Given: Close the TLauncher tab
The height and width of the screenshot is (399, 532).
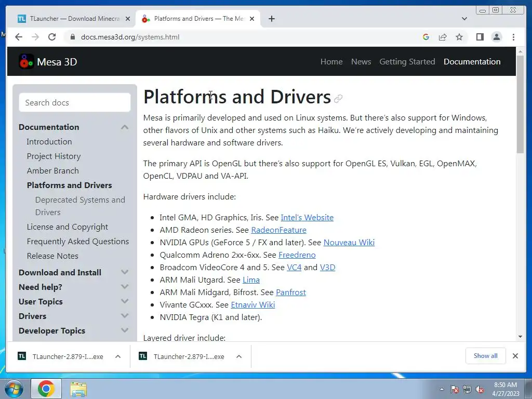Looking at the screenshot, I should 128,19.
